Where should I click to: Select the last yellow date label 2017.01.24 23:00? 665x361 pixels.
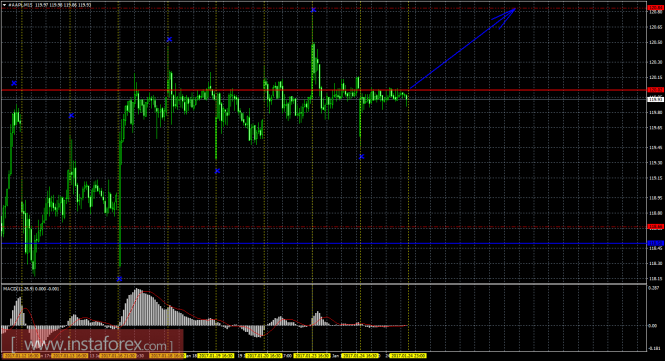[408, 355]
